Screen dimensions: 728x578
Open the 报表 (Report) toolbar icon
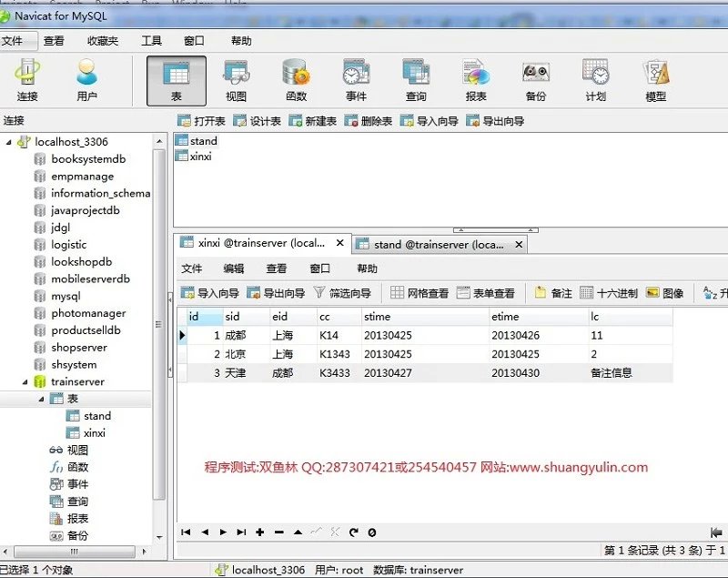476,80
